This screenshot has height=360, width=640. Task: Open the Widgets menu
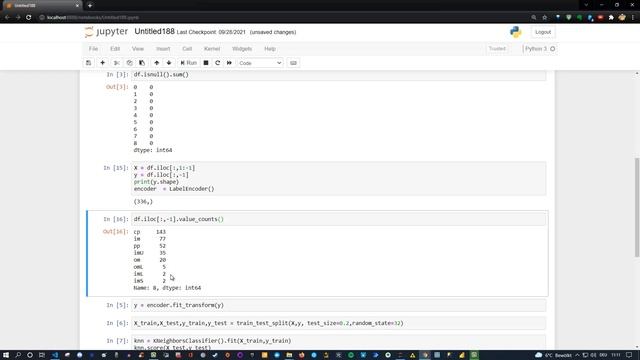242,49
